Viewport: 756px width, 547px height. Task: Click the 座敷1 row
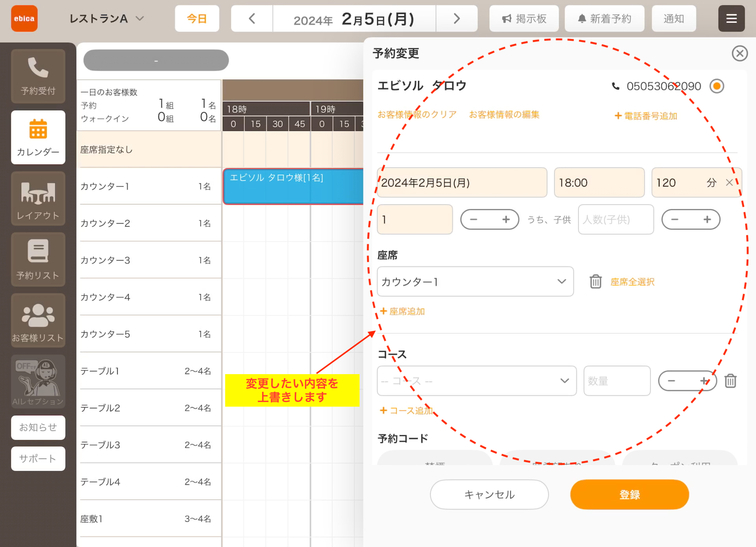150,519
